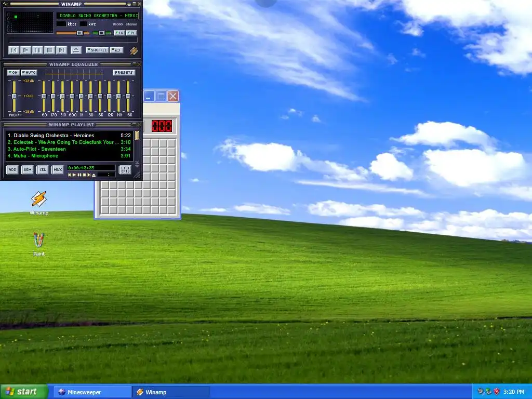Close the Winamp Equalizer window

(139, 64)
